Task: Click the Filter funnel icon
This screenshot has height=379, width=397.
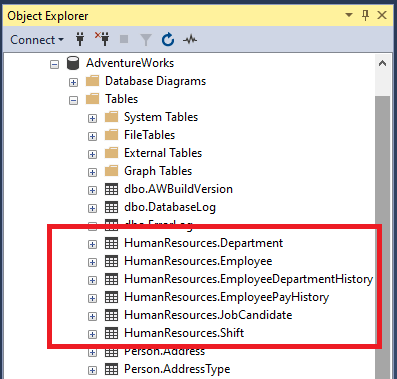Action: [x=146, y=40]
